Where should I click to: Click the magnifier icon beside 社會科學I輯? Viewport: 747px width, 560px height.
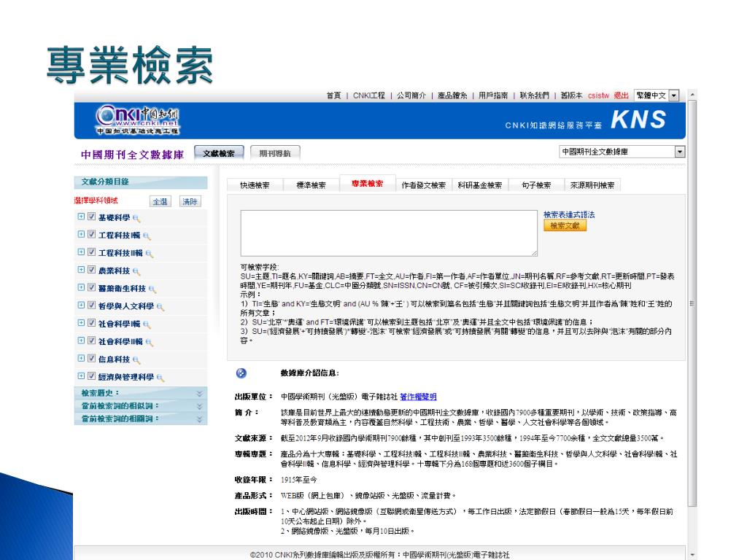pyautogui.click(x=146, y=324)
